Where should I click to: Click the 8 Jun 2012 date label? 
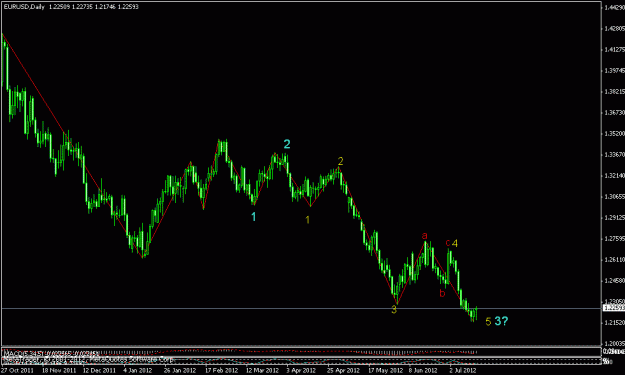(423, 371)
